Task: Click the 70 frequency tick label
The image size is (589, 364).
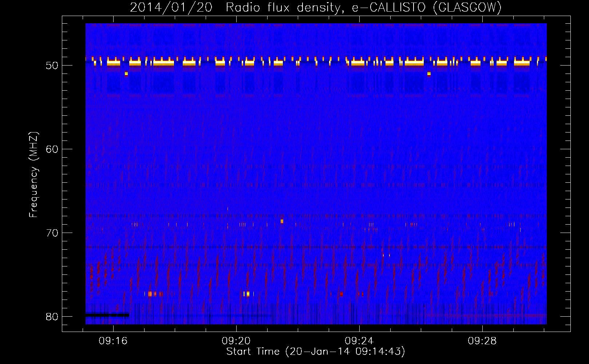Action: [52, 233]
